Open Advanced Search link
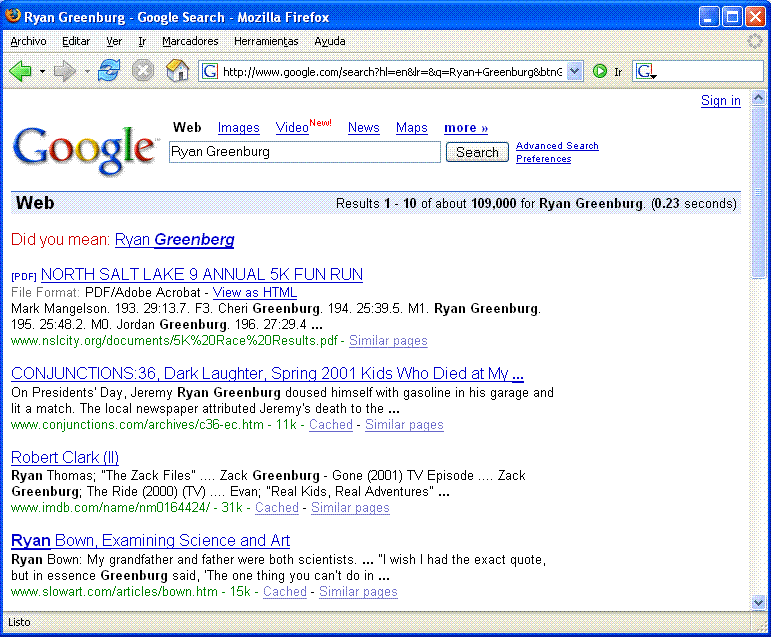The image size is (771, 637). (557, 146)
